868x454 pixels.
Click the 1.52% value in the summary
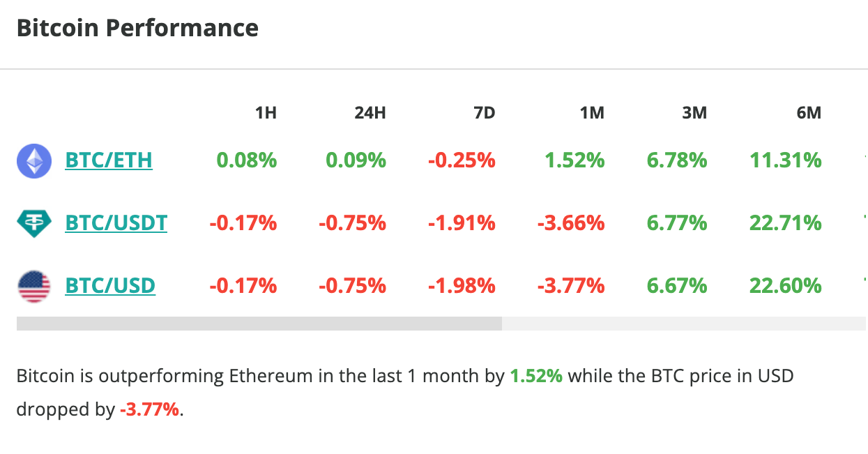(535, 375)
